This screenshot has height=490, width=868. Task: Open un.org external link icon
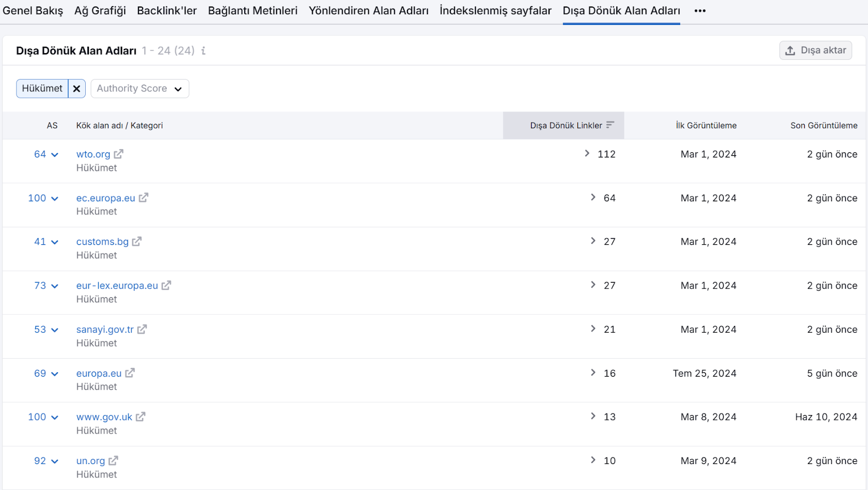113,461
